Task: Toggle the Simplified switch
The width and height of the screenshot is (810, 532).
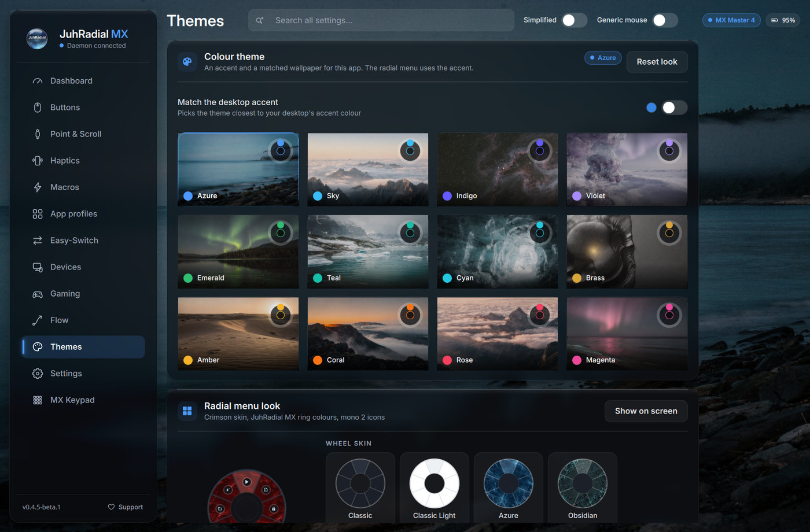Action: (575, 20)
